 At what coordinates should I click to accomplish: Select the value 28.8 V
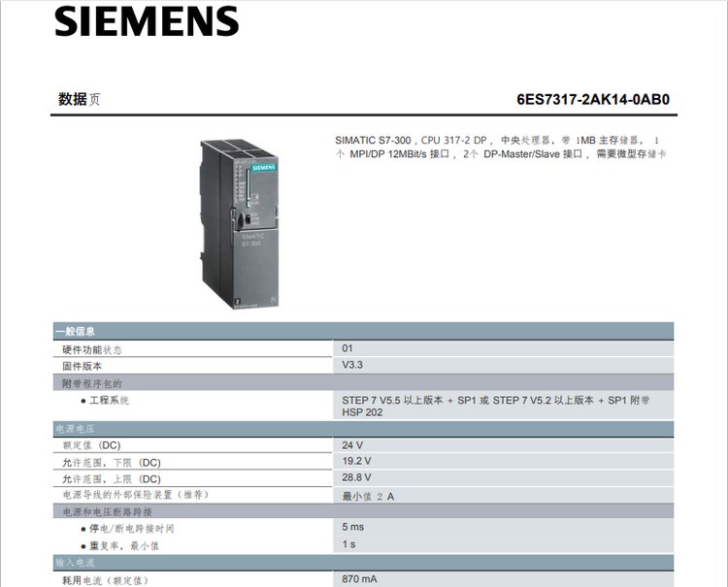pos(356,477)
